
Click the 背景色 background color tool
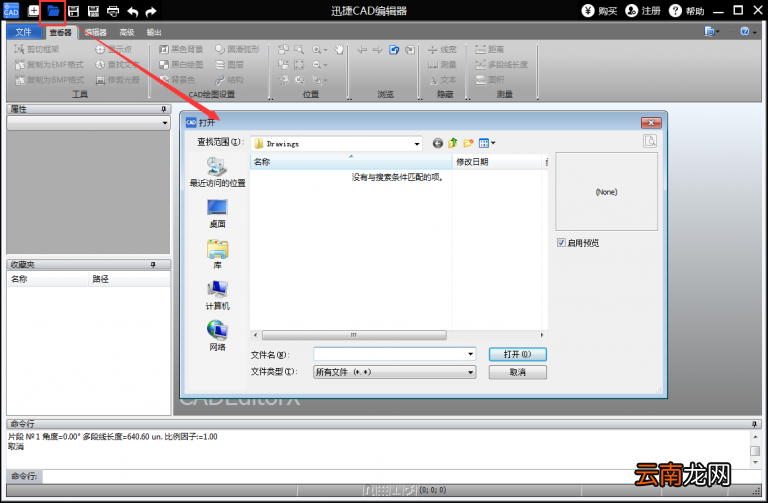[x=177, y=80]
